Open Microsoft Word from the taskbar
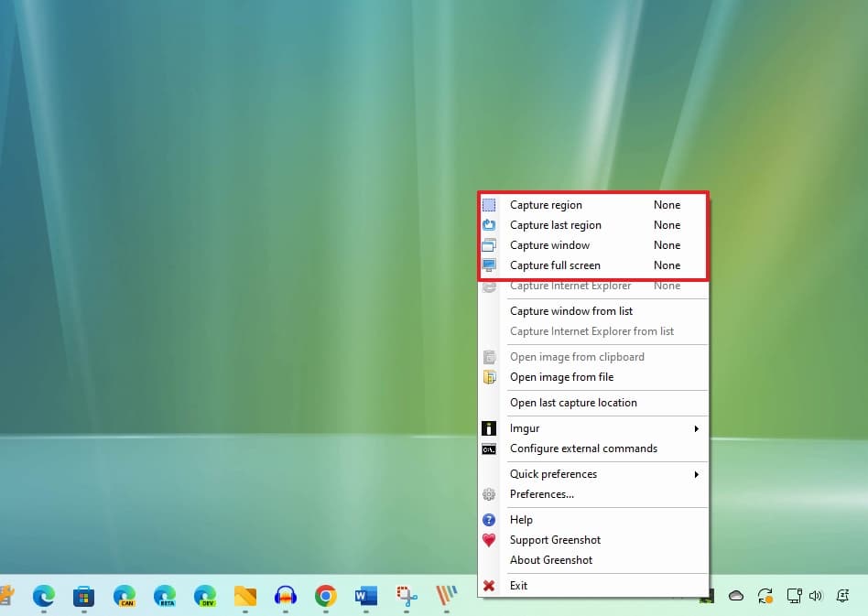 coord(365,597)
